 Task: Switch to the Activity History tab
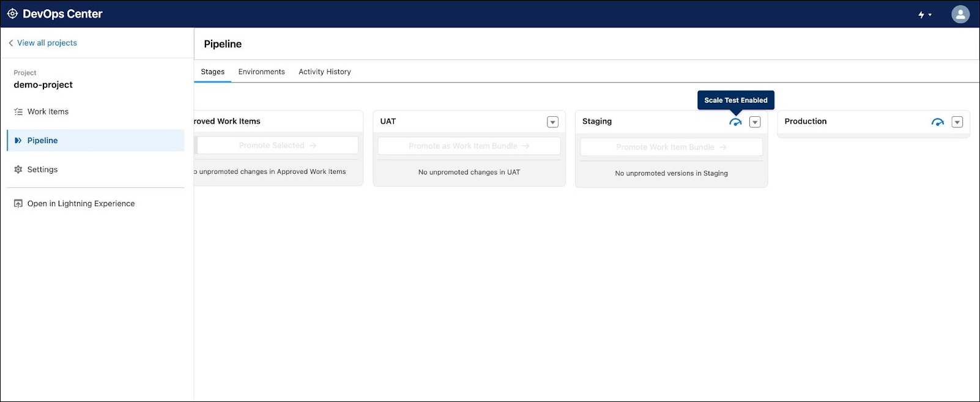point(325,72)
